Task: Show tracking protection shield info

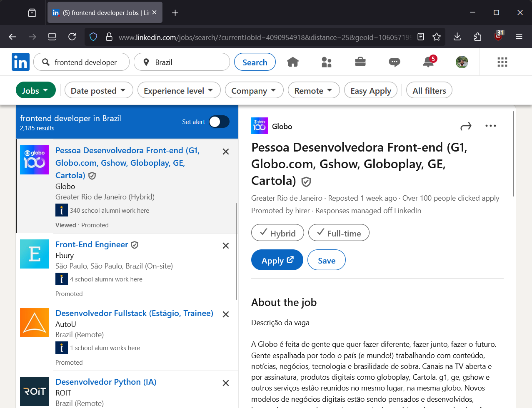Action: pos(93,37)
